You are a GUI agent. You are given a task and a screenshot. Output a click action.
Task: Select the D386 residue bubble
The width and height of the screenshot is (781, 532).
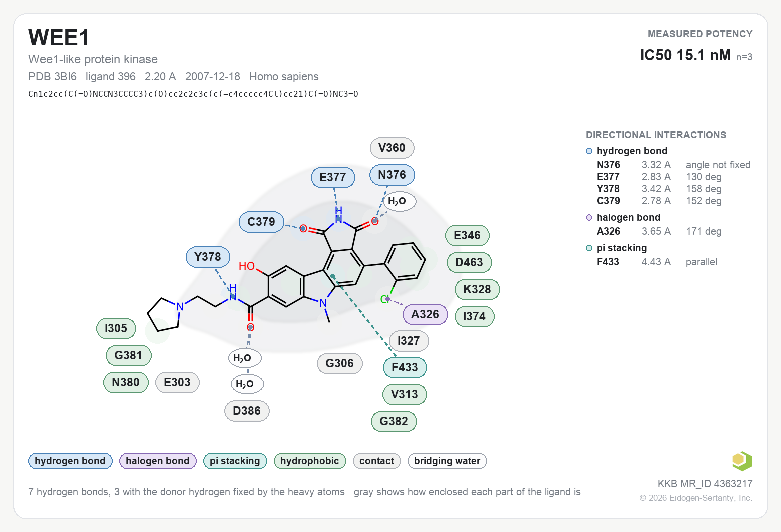(247, 411)
